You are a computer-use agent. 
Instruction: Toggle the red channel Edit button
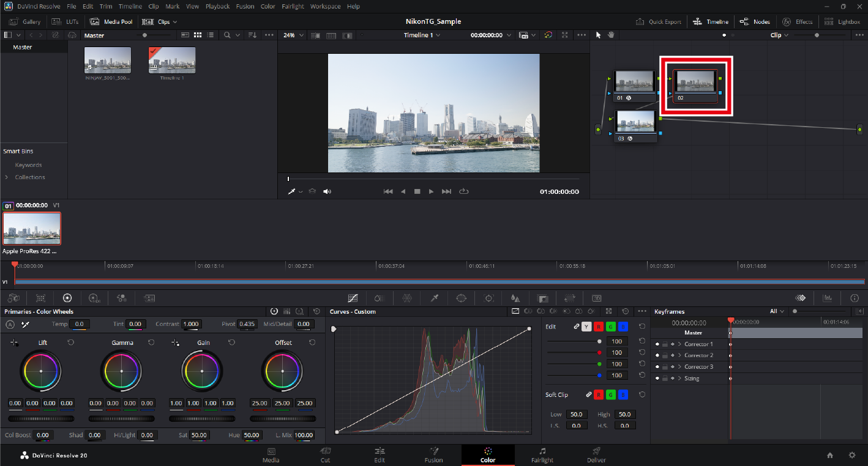pos(599,327)
